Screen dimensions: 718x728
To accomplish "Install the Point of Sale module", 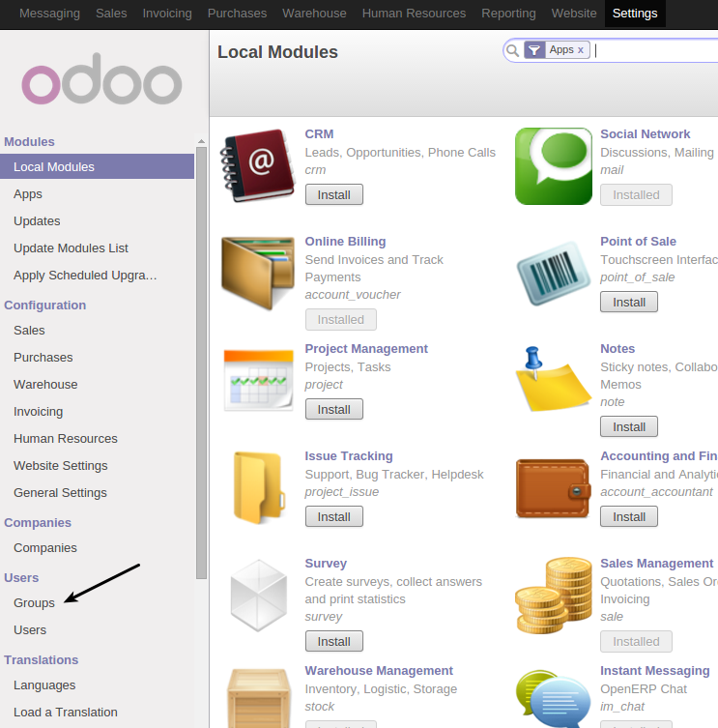I will (629, 303).
